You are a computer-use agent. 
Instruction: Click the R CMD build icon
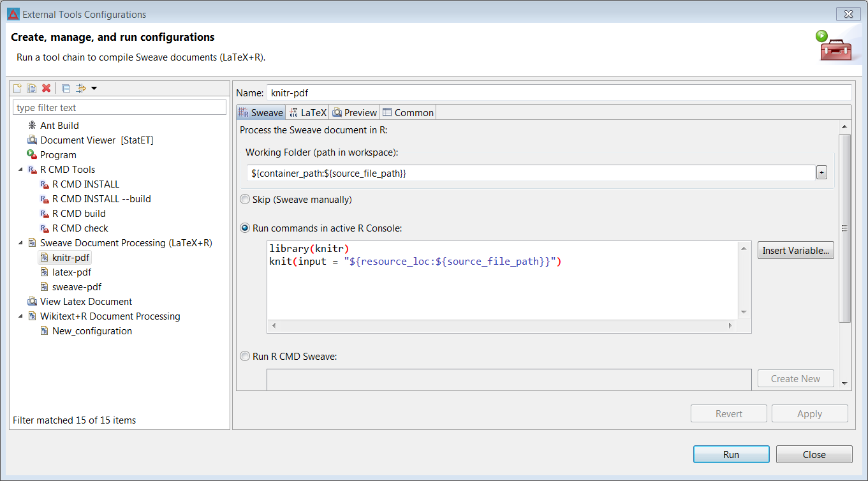coord(44,214)
